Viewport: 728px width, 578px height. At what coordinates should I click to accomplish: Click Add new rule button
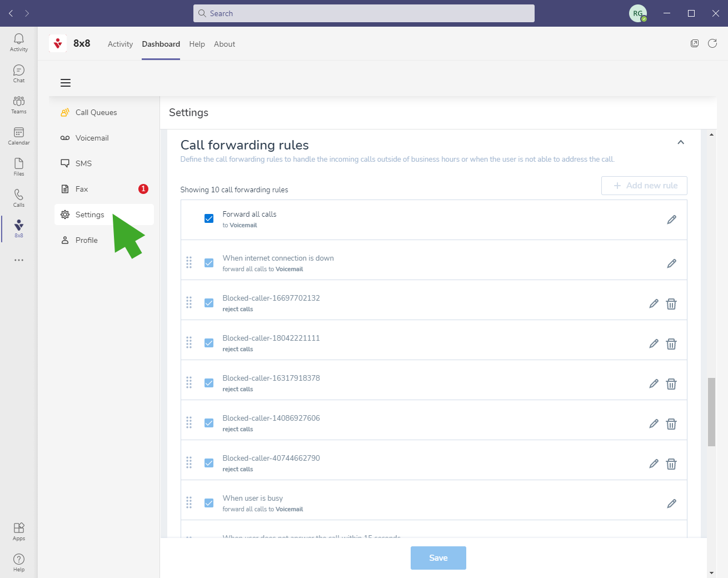click(644, 186)
